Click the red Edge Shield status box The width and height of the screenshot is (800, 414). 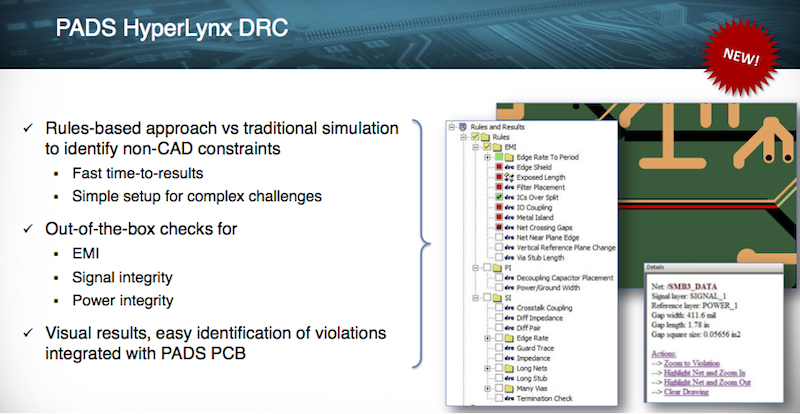(x=498, y=167)
